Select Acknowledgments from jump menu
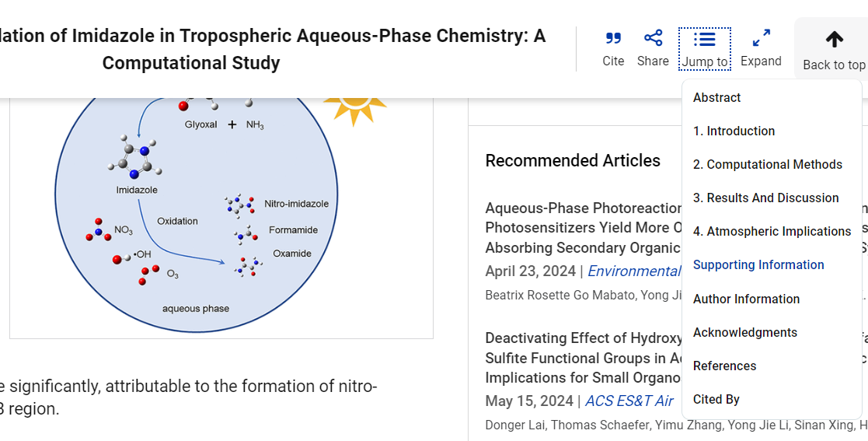This screenshot has height=441, width=868. click(744, 332)
